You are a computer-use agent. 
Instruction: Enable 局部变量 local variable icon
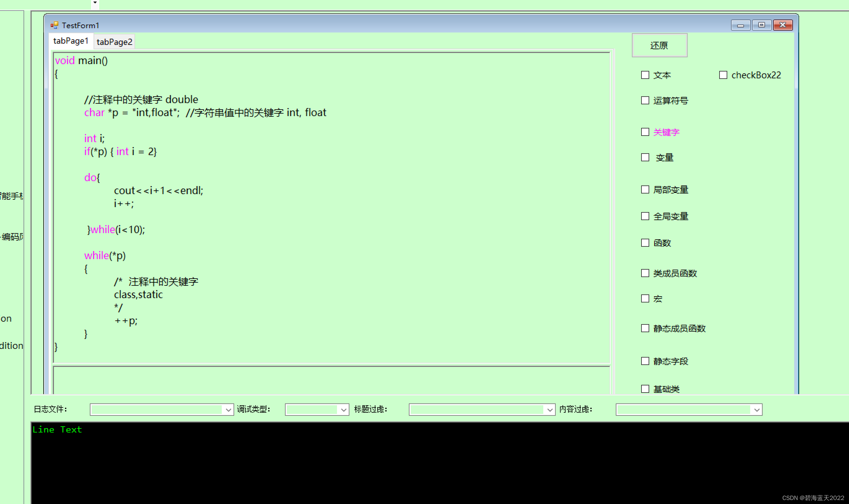click(x=644, y=189)
